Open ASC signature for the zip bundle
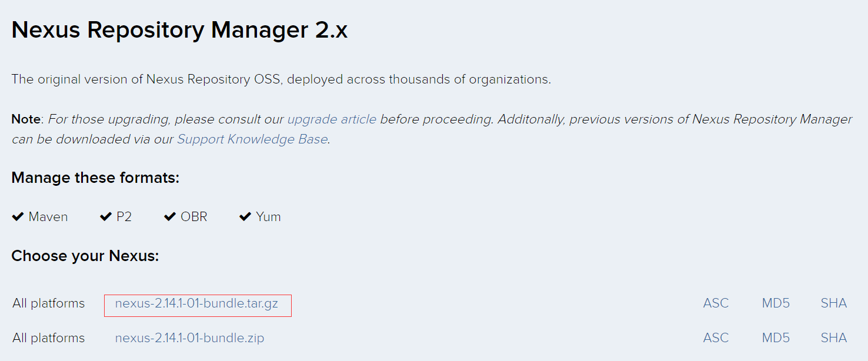This screenshot has height=361, width=868. pos(716,338)
